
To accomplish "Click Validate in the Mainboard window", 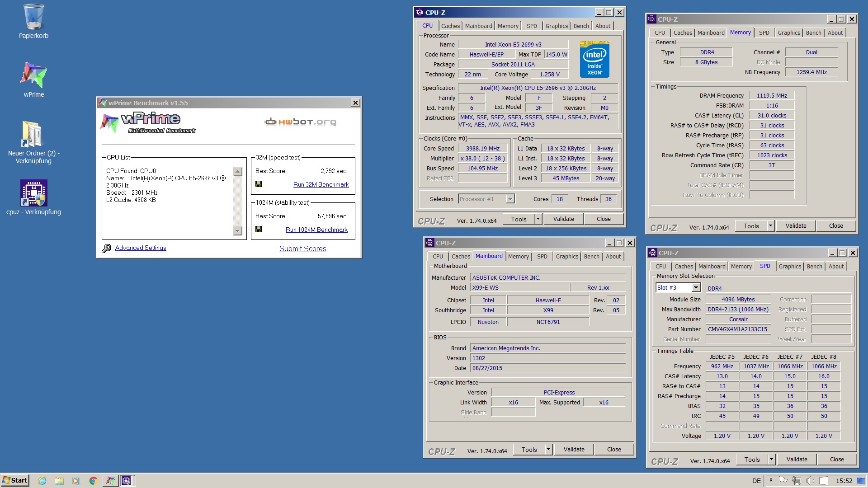I will (574, 450).
